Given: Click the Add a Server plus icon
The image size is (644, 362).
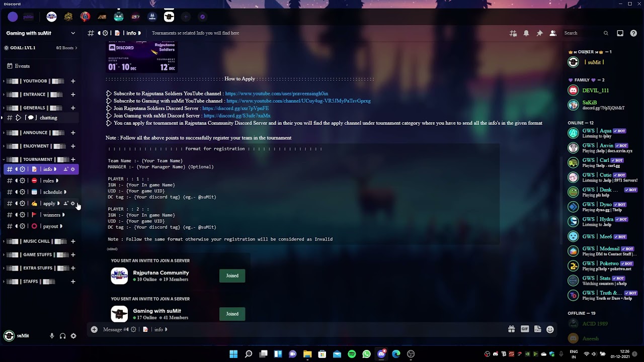Looking at the screenshot, I should [186, 17].
